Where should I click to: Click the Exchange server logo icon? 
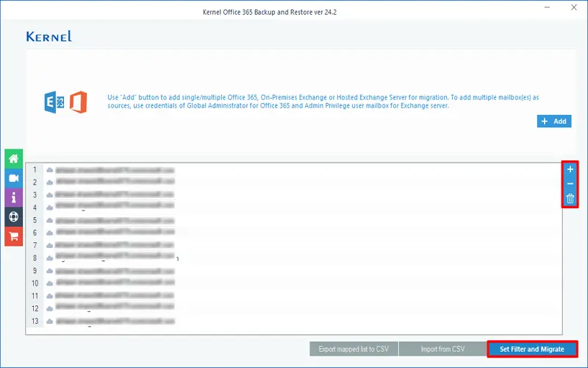[x=54, y=102]
